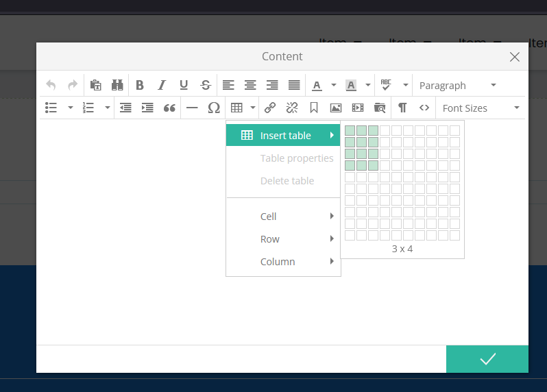This screenshot has width=547, height=392.
Task: Click the Remove link broken-chain icon
Action: click(x=292, y=108)
